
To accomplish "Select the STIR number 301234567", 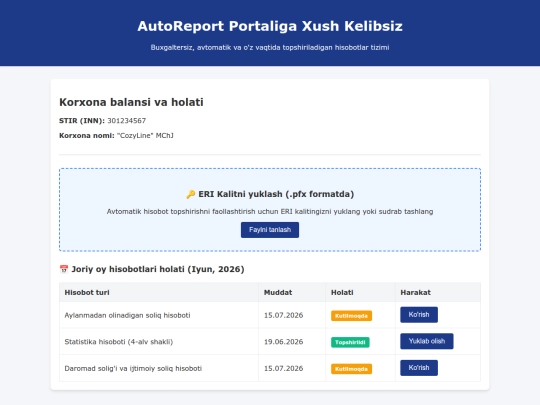I will [127, 121].
